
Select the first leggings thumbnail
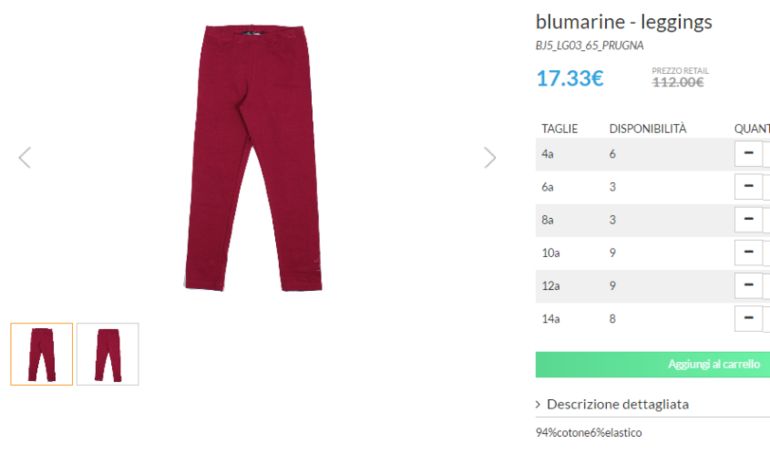pyautogui.click(x=42, y=354)
